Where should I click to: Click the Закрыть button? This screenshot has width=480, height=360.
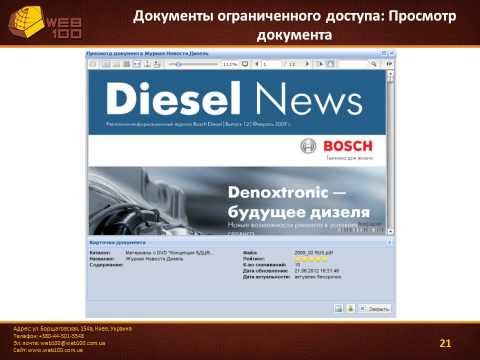[x=375, y=309]
